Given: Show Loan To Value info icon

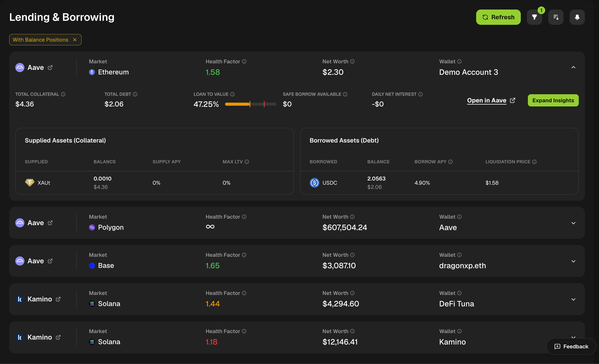Looking at the screenshot, I should [232, 94].
